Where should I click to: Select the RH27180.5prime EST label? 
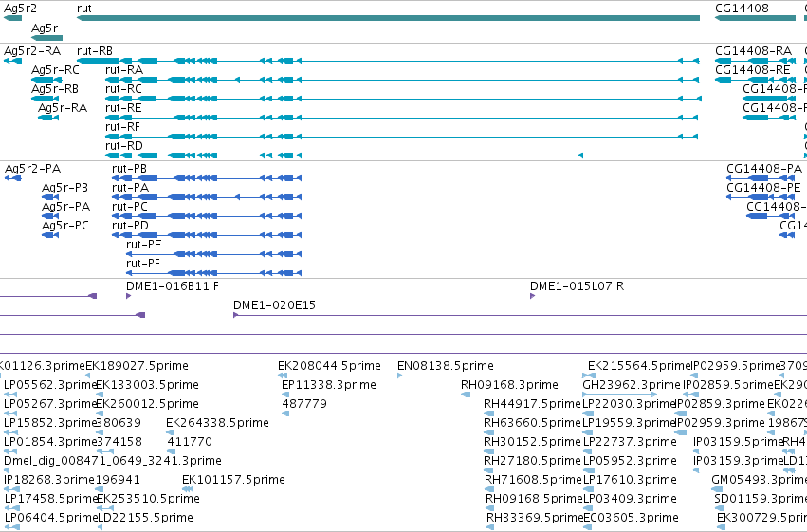coord(532,462)
